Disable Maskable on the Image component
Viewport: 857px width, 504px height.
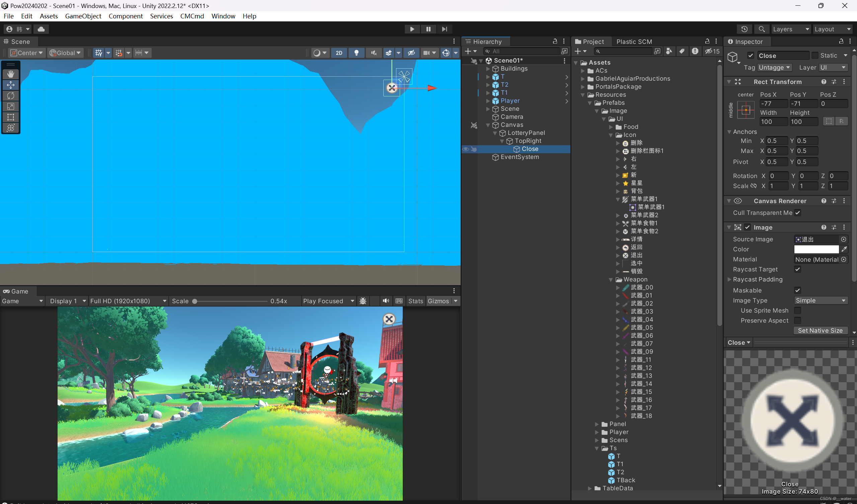click(798, 290)
